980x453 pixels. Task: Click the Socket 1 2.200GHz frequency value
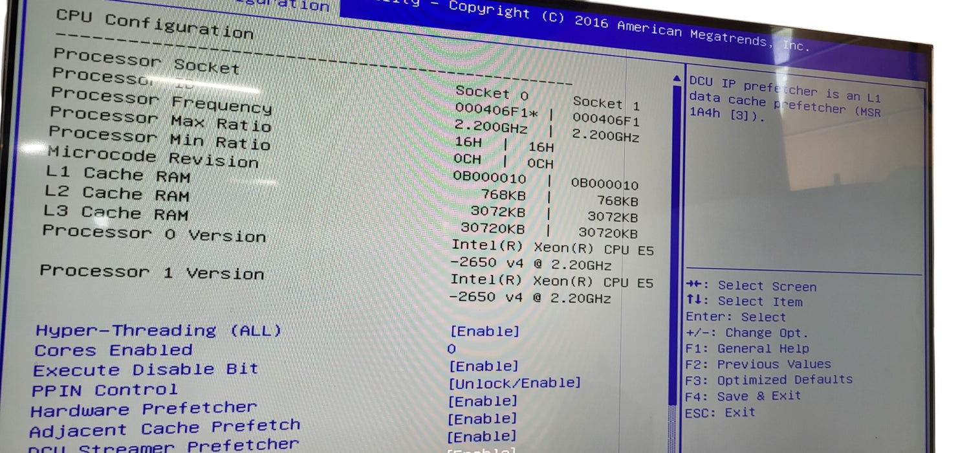point(605,135)
